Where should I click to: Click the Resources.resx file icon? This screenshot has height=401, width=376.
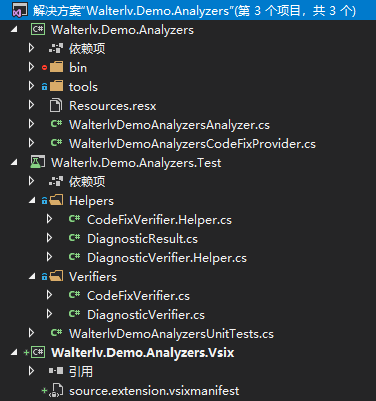56,106
